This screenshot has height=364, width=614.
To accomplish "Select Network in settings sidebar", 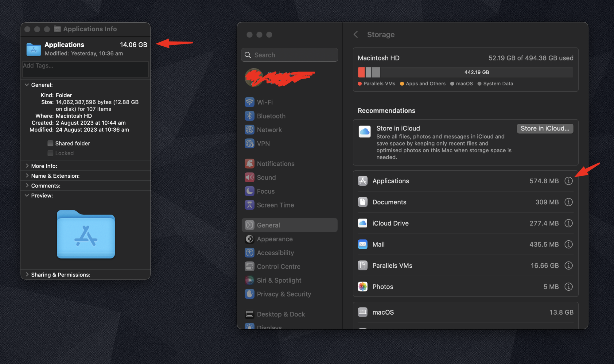I will (x=290, y=130).
